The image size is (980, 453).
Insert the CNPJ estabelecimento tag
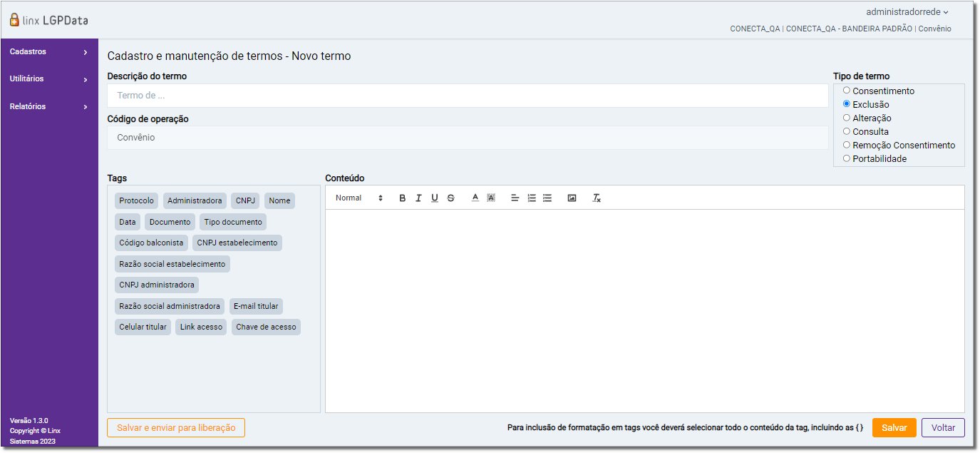(237, 243)
